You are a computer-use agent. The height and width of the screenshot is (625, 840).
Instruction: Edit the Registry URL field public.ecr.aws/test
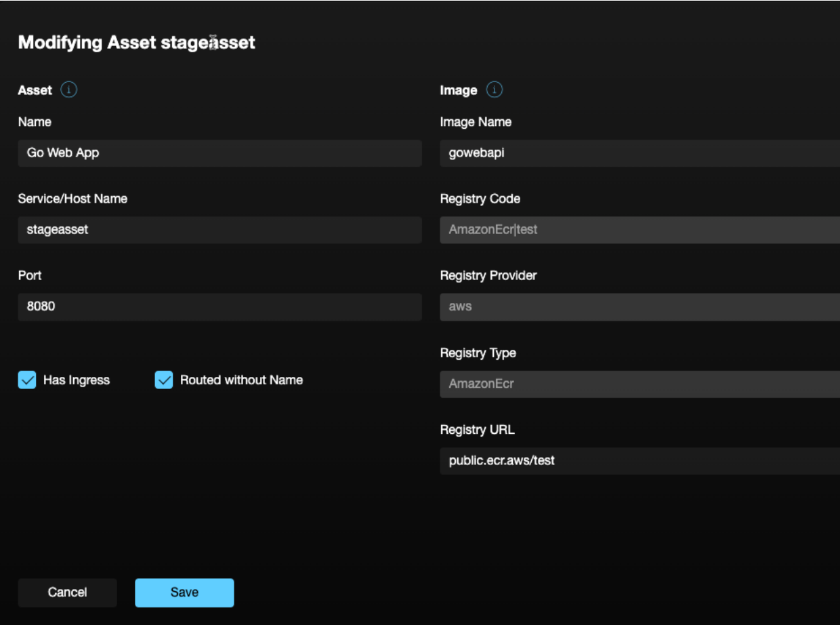pyautogui.click(x=640, y=461)
